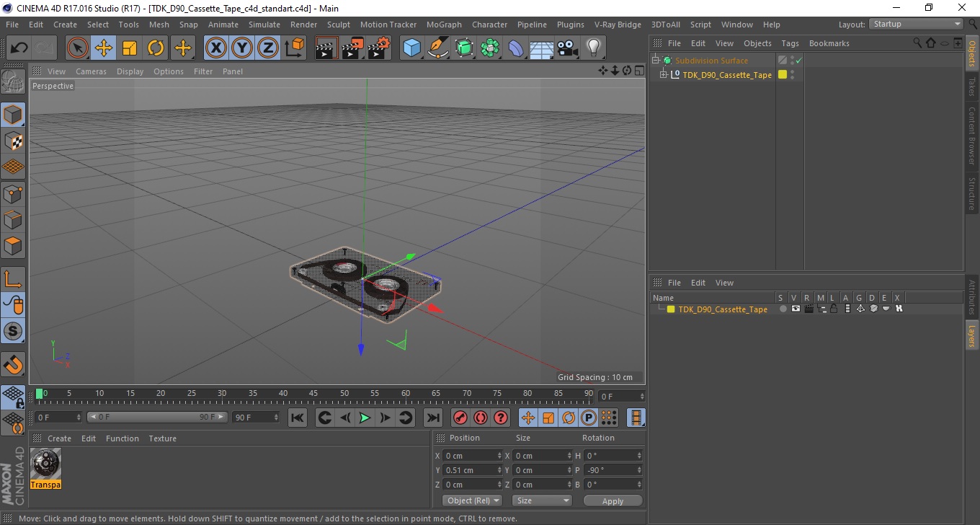The width and height of the screenshot is (980, 525).
Task: Open Edit Render Settings icon
Action: point(379,48)
